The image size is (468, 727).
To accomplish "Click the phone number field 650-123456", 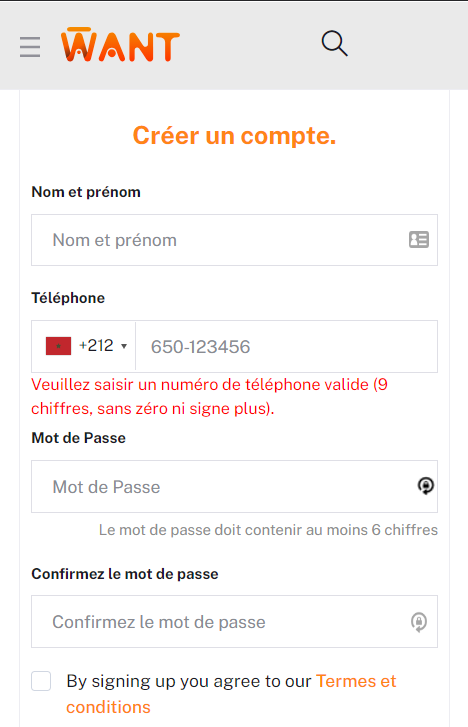I will point(286,346).
